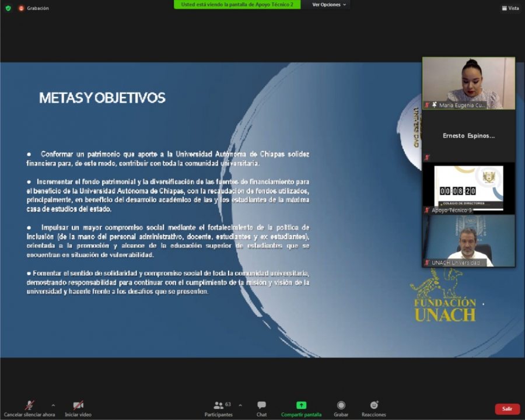Screen dimensions: 525x420
Task: Click muted mic icon on Ernesto Espinos tile
Action: [427, 157]
